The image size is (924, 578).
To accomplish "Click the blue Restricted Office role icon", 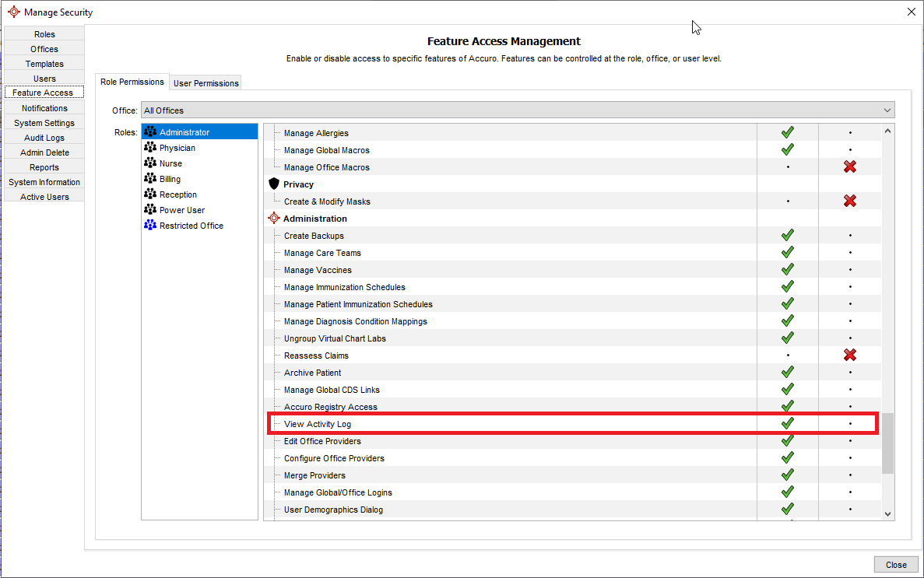I will tap(150, 226).
